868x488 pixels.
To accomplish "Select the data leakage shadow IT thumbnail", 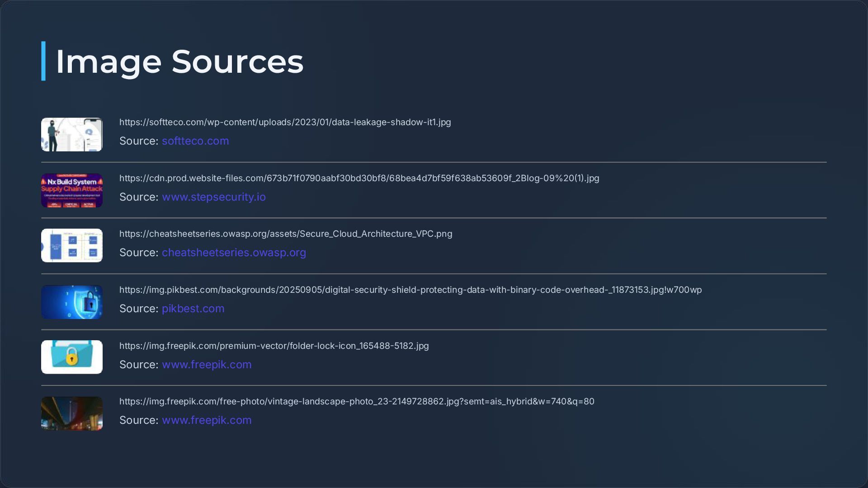I will click(x=72, y=135).
